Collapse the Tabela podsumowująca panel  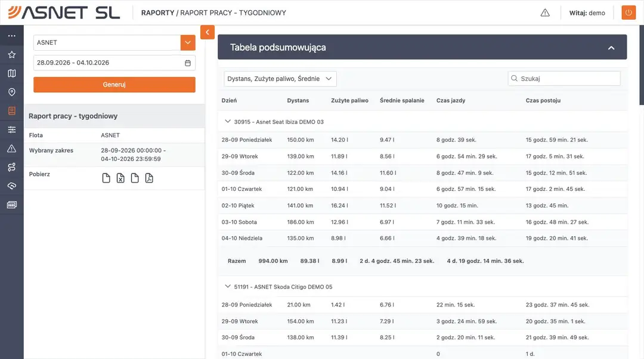(x=611, y=48)
